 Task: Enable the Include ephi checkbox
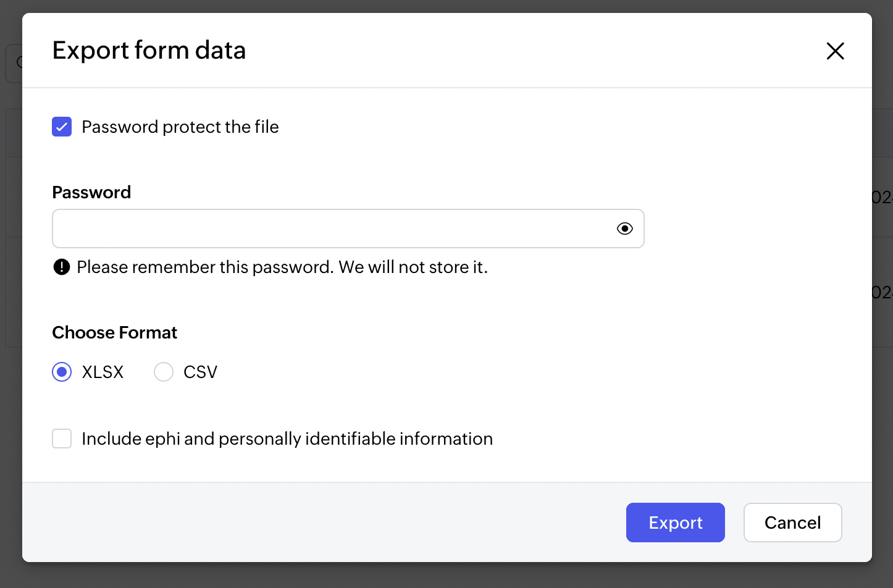click(62, 439)
